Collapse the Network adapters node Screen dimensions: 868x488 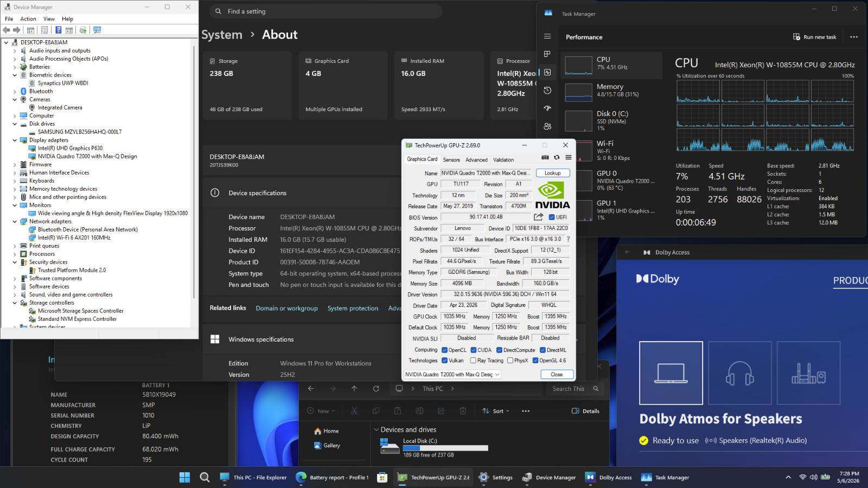[15, 222]
